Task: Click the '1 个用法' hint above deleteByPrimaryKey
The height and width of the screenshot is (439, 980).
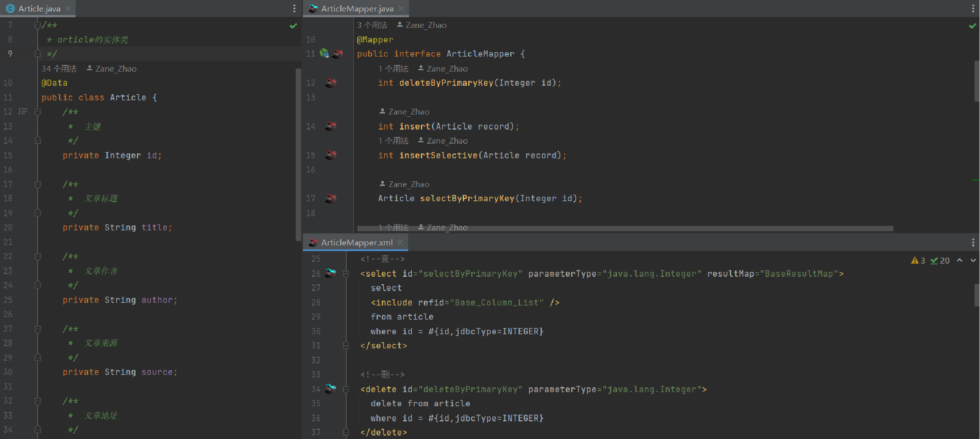Action: click(393, 69)
